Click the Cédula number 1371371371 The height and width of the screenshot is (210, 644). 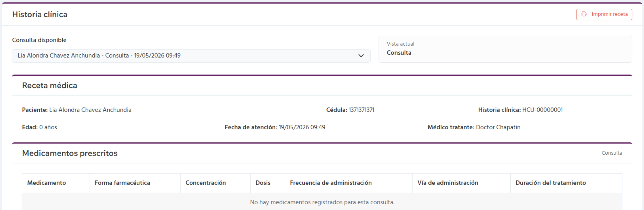(361, 110)
